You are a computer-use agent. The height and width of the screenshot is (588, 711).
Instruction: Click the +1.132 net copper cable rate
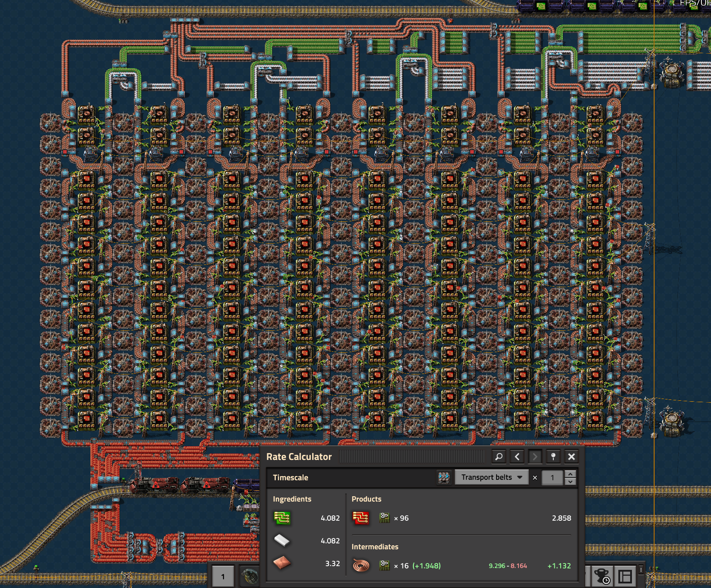tap(559, 566)
